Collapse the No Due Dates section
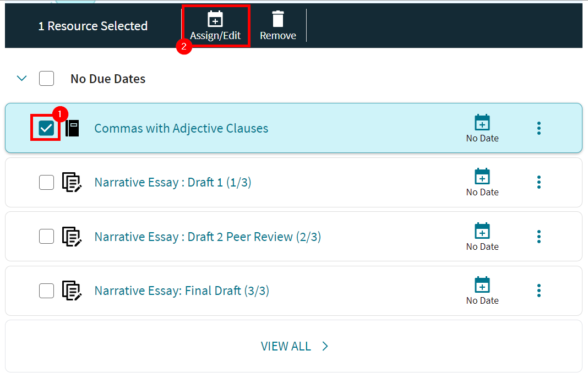The height and width of the screenshot is (378, 588). click(x=21, y=78)
